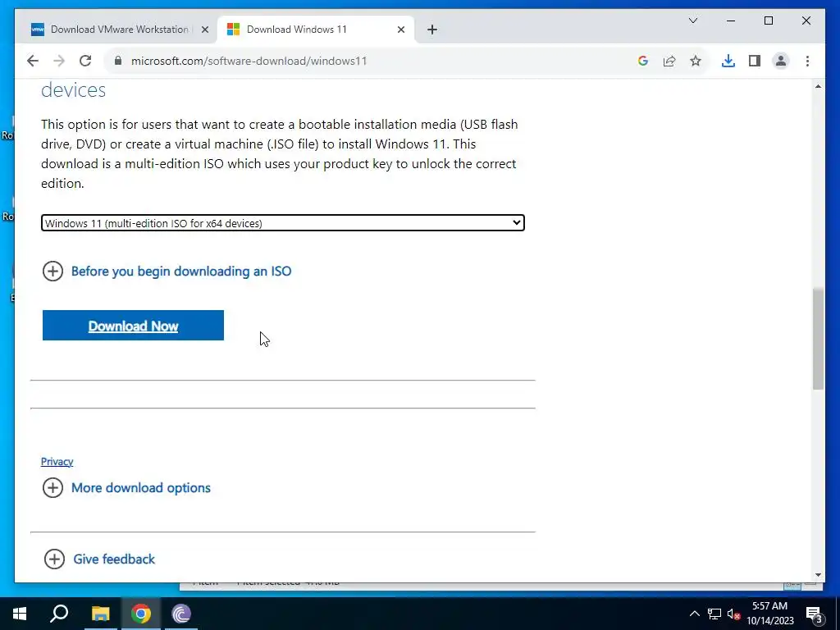Image resolution: width=840 pixels, height=630 pixels.
Task: Open the Windows Start menu
Action: tap(20, 614)
